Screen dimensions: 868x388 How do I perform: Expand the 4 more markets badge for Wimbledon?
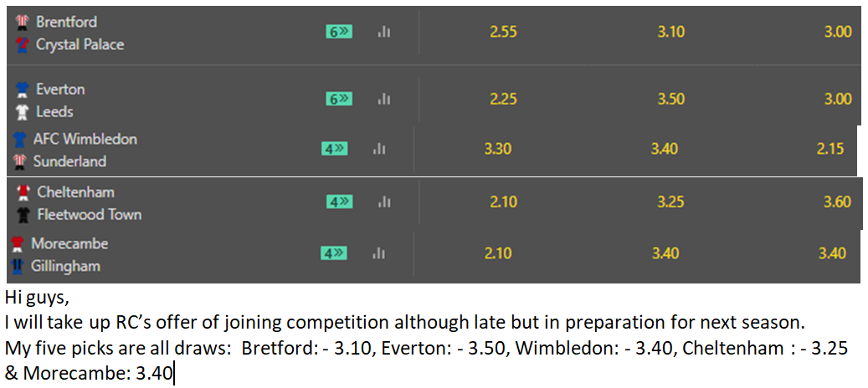(x=334, y=149)
